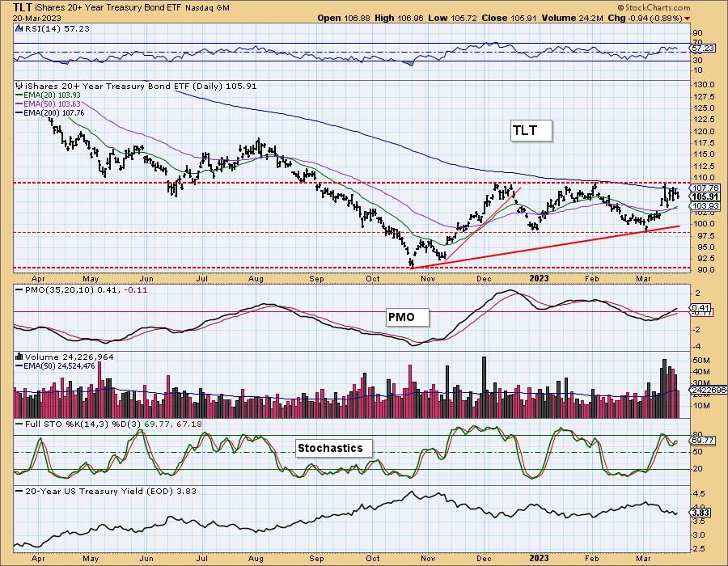728x566 pixels.
Task: Click the EMA(200) 107.76 legend entry
Action: 49,112
